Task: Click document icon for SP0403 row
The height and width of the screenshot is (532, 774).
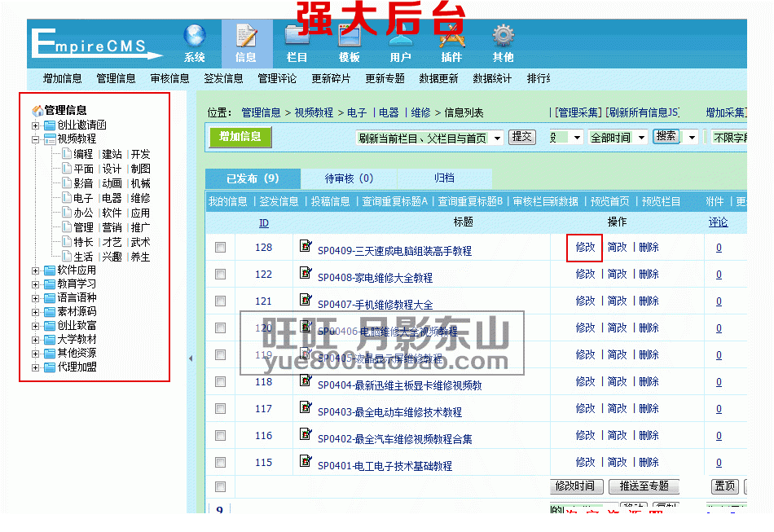Action: click(306, 407)
